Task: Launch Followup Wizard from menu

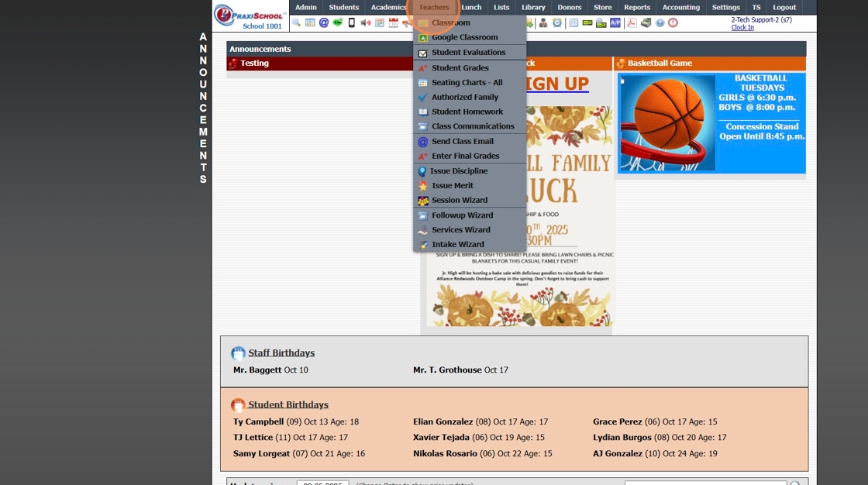Action: (470, 215)
